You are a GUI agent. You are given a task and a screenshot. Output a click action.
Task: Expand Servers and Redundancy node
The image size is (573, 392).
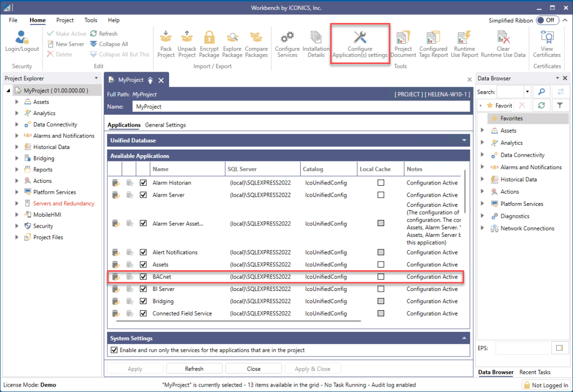(16, 203)
